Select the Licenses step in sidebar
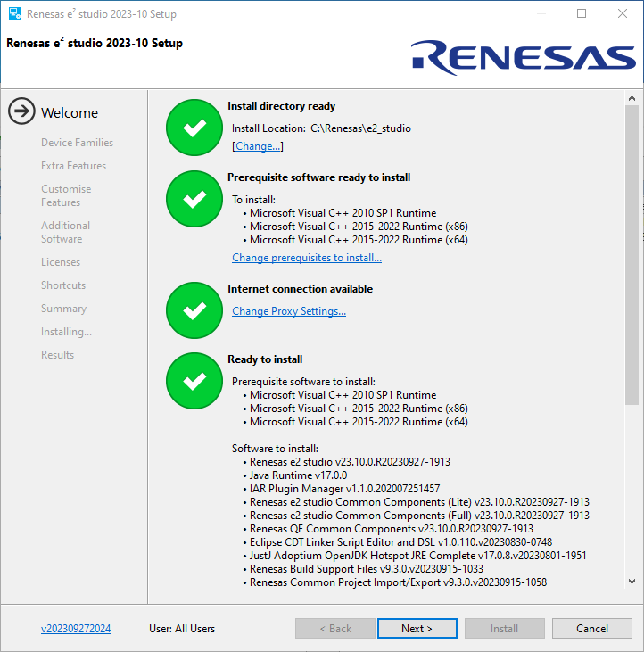The height and width of the screenshot is (652, 644). click(x=61, y=262)
